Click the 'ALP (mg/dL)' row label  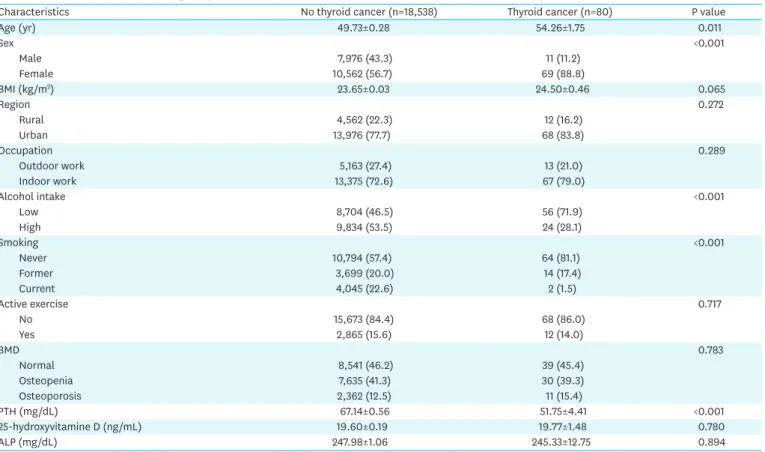[28, 442]
